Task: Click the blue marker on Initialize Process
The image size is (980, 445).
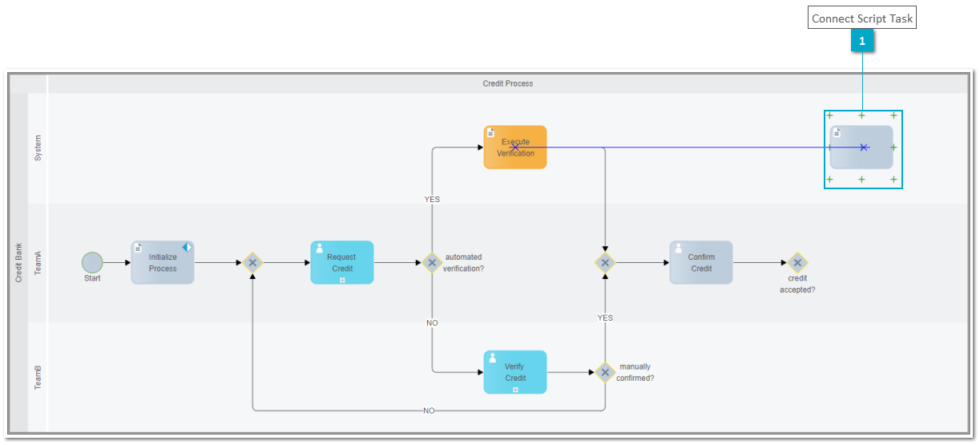Action: pos(187,248)
